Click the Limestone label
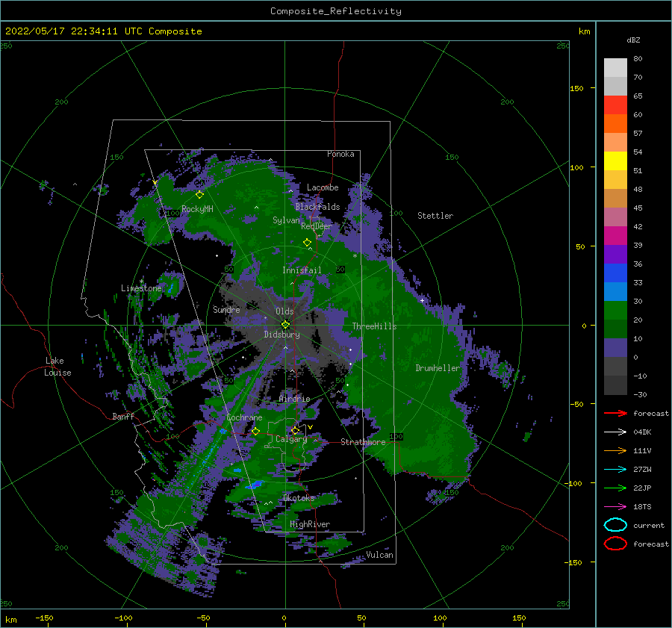672x628 pixels. tap(141, 288)
